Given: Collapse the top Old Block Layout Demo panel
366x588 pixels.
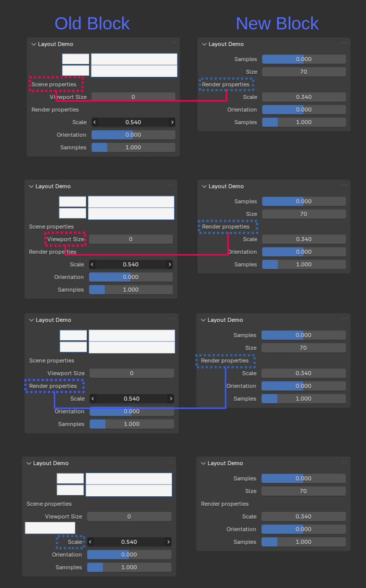Looking at the screenshot, I should pos(34,44).
